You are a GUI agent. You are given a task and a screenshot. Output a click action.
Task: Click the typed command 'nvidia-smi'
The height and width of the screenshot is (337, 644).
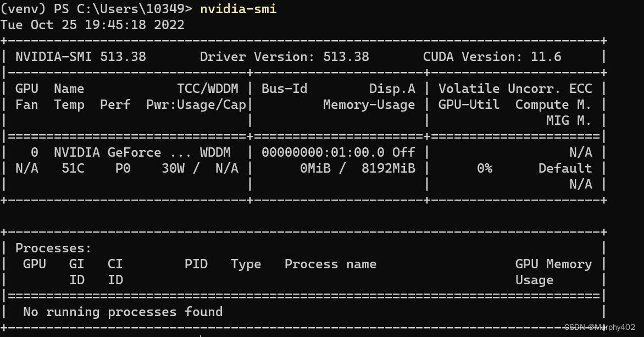pyautogui.click(x=238, y=9)
